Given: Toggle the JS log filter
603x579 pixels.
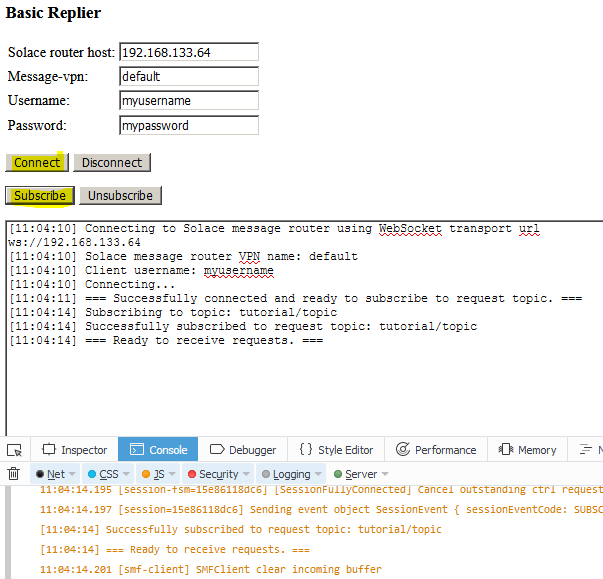Looking at the screenshot, I should click(153, 474).
